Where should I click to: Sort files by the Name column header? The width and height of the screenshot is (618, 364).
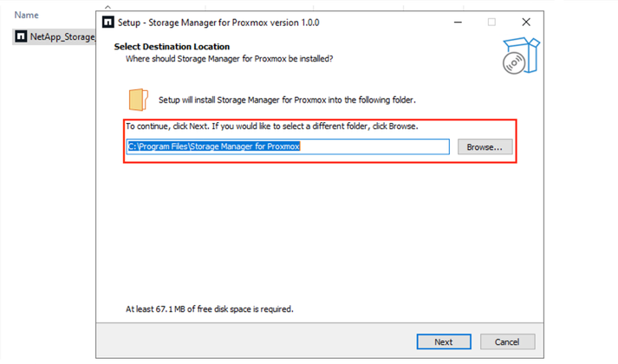[x=26, y=16]
